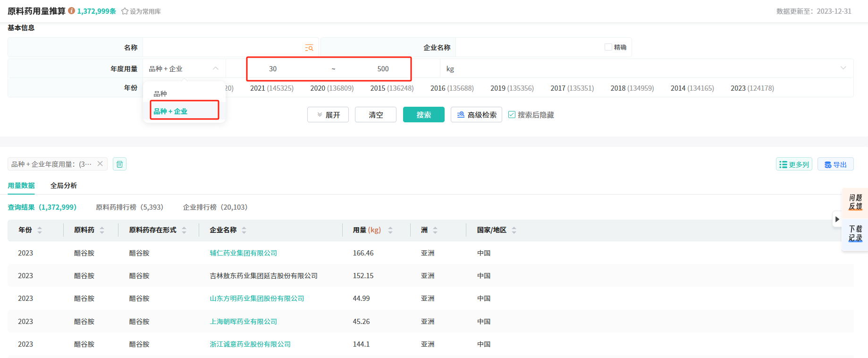Choose 品种 option in dropdown list

[160, 94]
